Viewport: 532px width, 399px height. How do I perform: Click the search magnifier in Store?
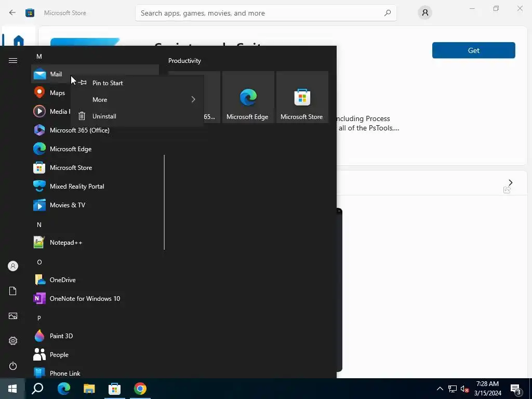388,13
